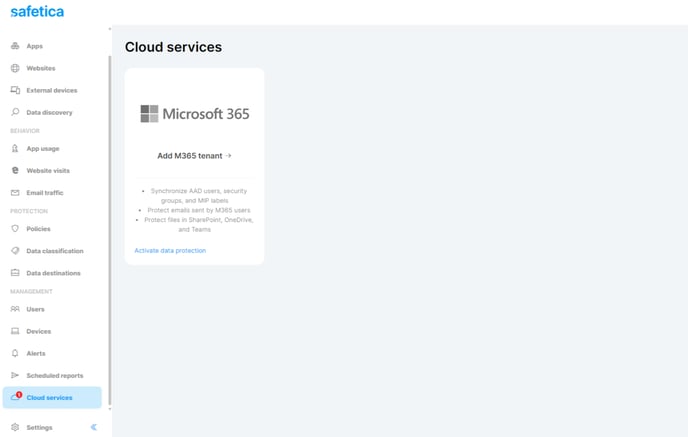Click the Microsoft 365 name text

click(206, 114)
